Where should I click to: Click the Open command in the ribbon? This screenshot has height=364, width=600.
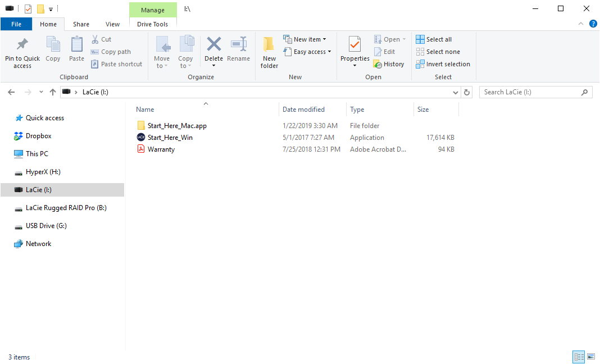point(387,39)
